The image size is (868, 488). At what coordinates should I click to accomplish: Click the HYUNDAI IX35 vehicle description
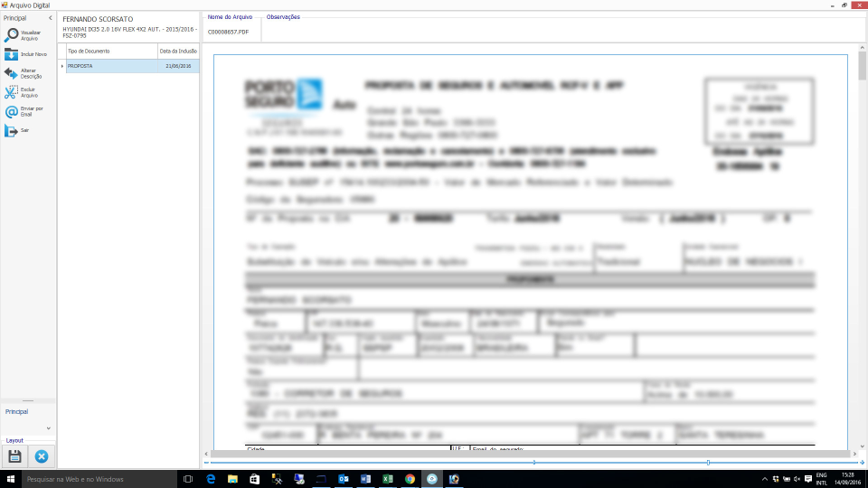129,33
